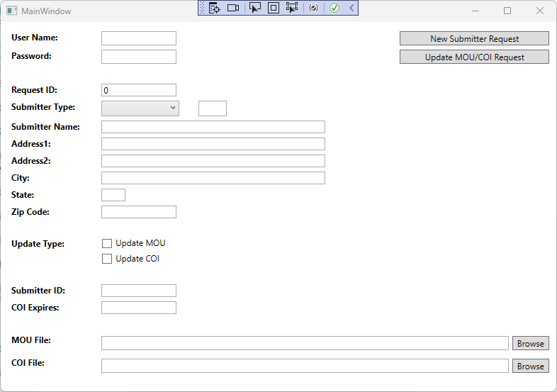Image resolution: width=557 pixels, height=392 pixels.
Task: Enable the Update COI checkbox
Action: pyautogui.click(x=107, y=259)
